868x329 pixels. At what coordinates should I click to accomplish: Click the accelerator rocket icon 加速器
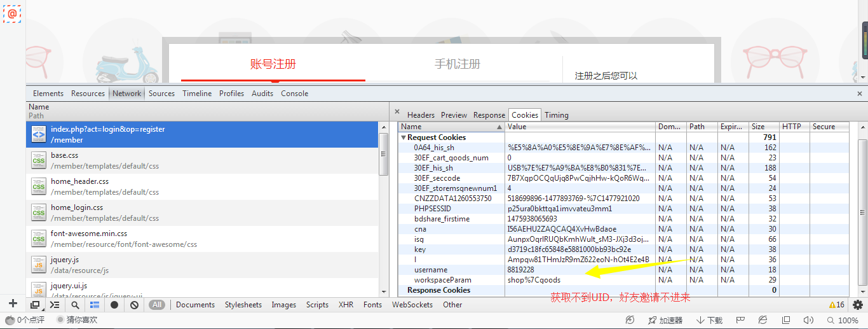point(665,320)
